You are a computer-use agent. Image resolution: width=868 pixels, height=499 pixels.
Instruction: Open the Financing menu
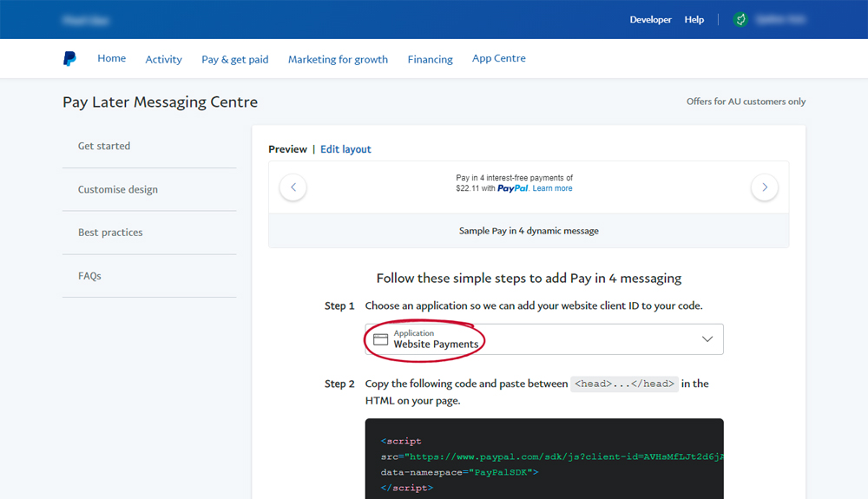(x=430, y=59)
